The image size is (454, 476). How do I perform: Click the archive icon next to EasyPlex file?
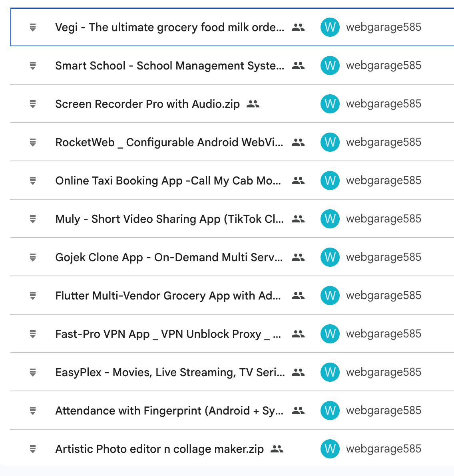point(33,372)
